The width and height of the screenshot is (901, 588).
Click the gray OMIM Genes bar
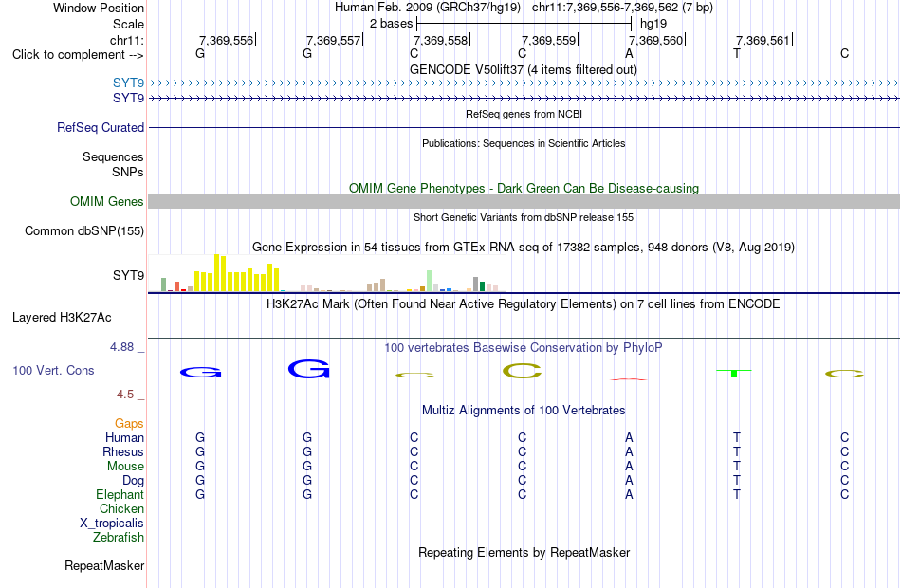(524, 201)
